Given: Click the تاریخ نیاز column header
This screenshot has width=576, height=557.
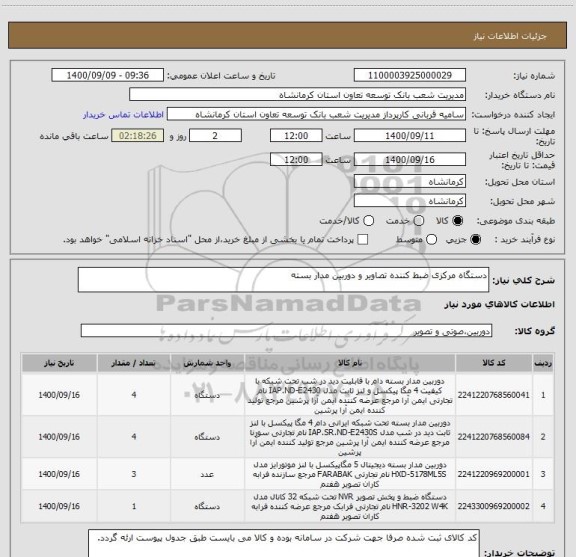Looking at the screenshot, I should [x=59, y=363].
